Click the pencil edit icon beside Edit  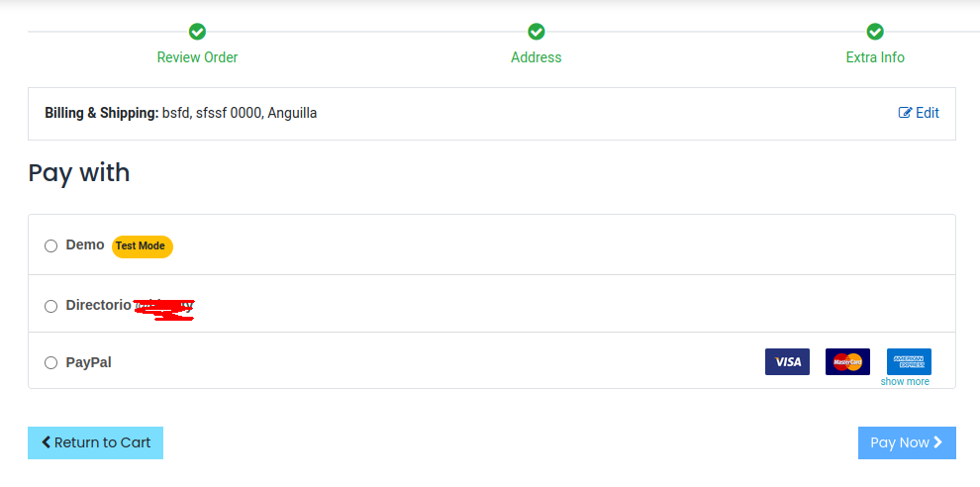click(905, 113)
